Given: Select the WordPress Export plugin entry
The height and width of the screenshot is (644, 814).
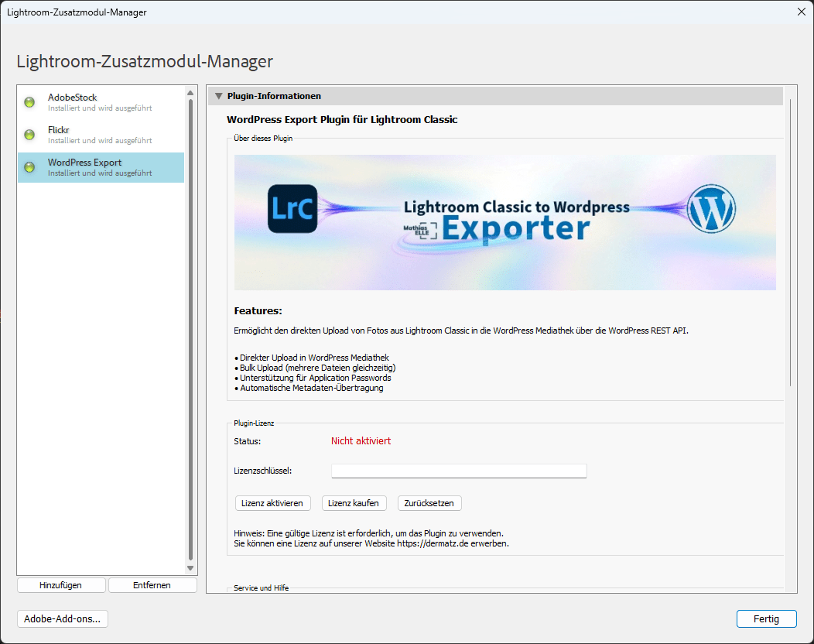Looking at the screenshot, I should 101,167.
